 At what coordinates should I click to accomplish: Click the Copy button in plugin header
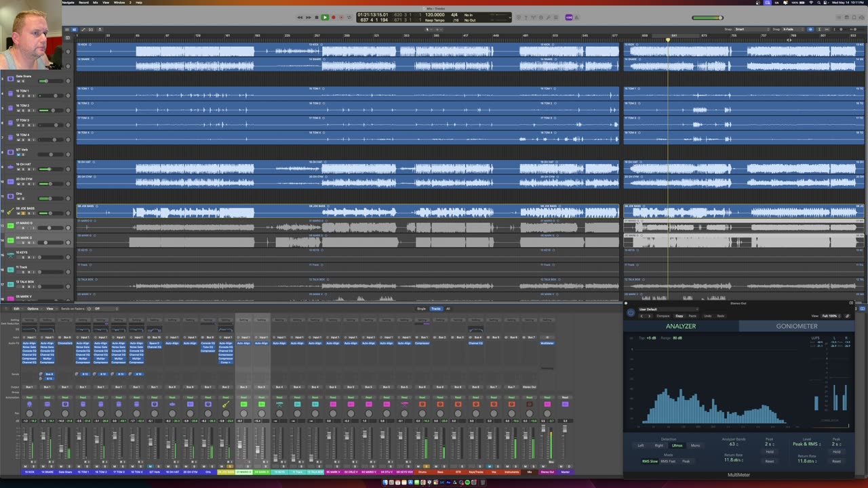679,316
